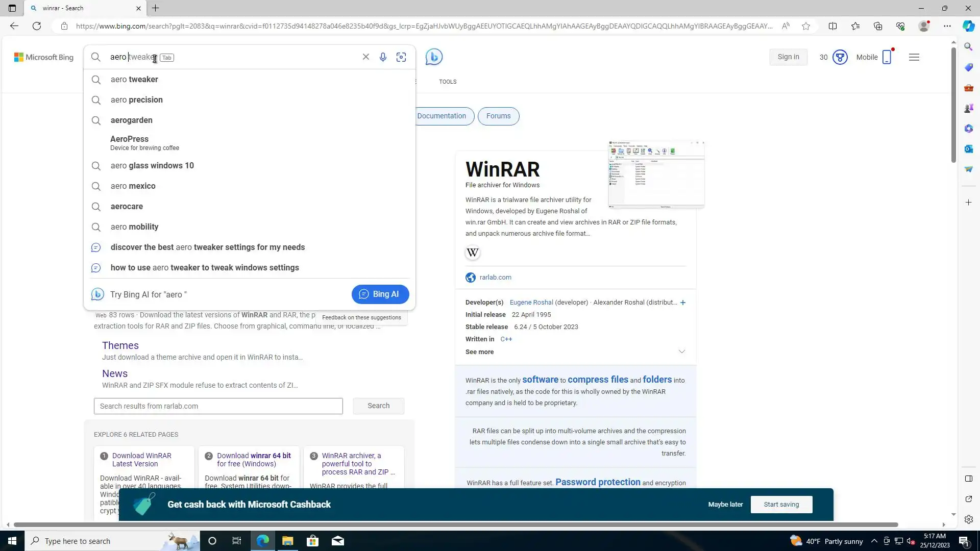Image resolution: width=980 pixels, height=551 pixels.
Task: Open the rarlab.com link
Action: click(x=495, y=278)
